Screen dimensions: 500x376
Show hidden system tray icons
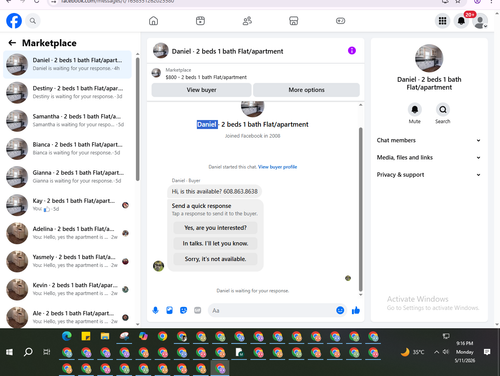click(436, 352)
